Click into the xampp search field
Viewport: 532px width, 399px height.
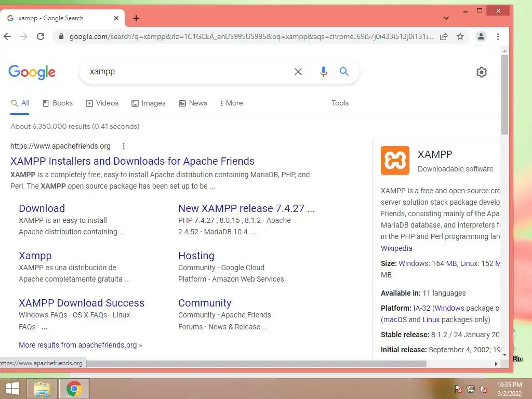(187, 72)
